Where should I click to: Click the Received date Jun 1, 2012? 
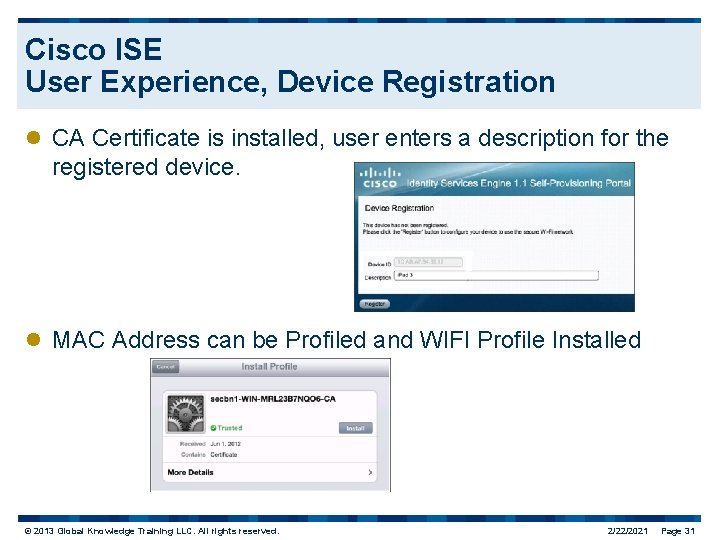coord(225,444)
